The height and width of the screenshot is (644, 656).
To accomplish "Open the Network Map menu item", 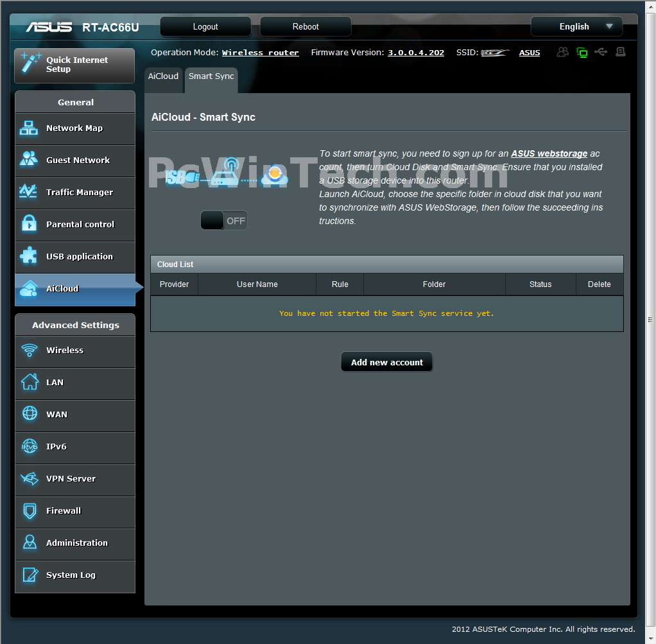I will [75, 128].
